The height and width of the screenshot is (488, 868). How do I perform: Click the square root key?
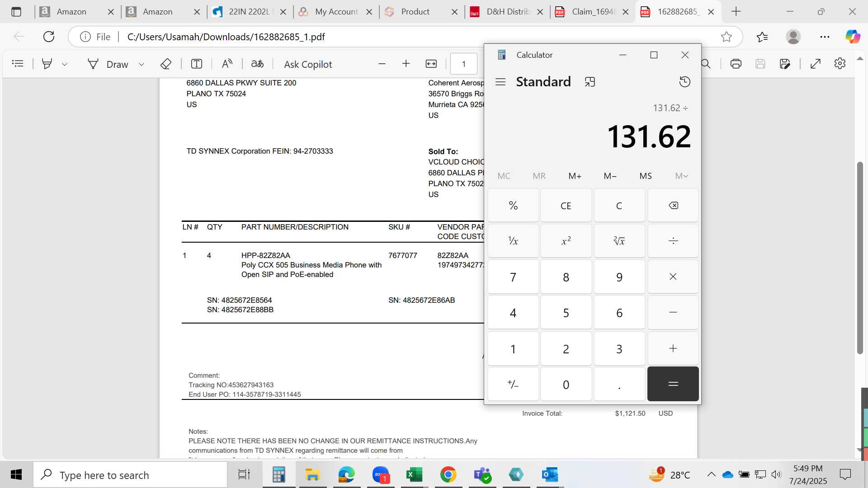point(619,241)
